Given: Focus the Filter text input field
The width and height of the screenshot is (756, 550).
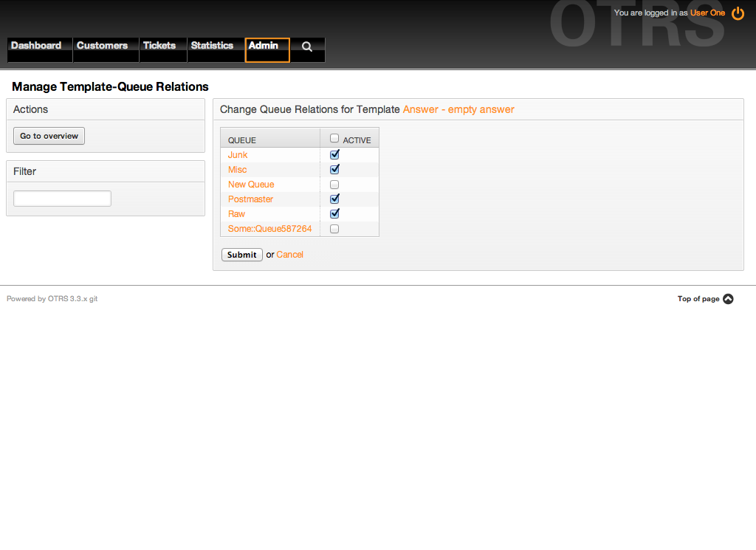Looking at the screenshot, I should [x=63, y=199].
